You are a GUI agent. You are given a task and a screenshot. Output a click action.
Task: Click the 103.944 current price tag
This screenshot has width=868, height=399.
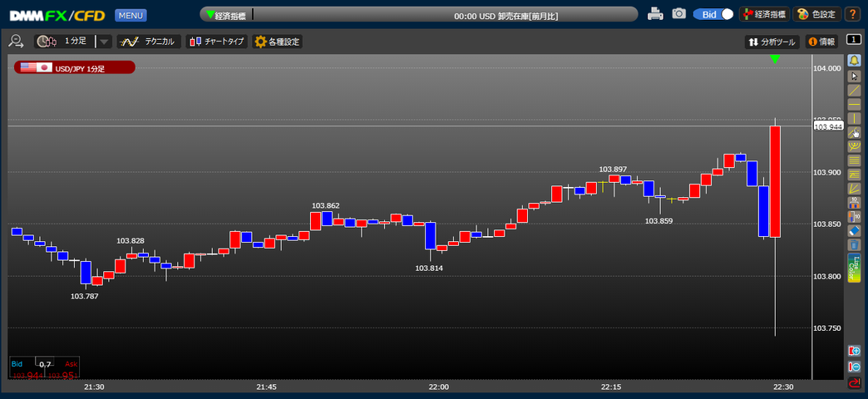pos(828,126)
